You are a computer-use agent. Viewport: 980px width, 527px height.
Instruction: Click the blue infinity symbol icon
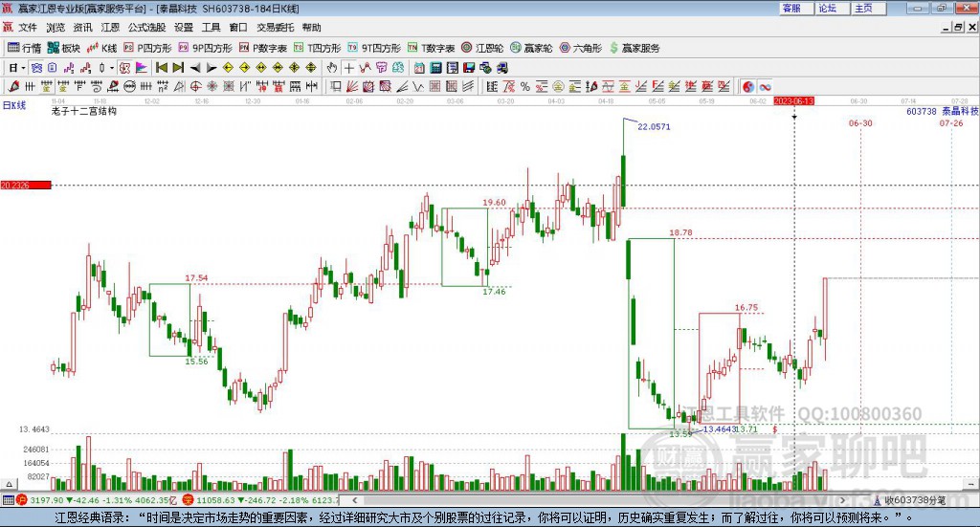point(765,87)
